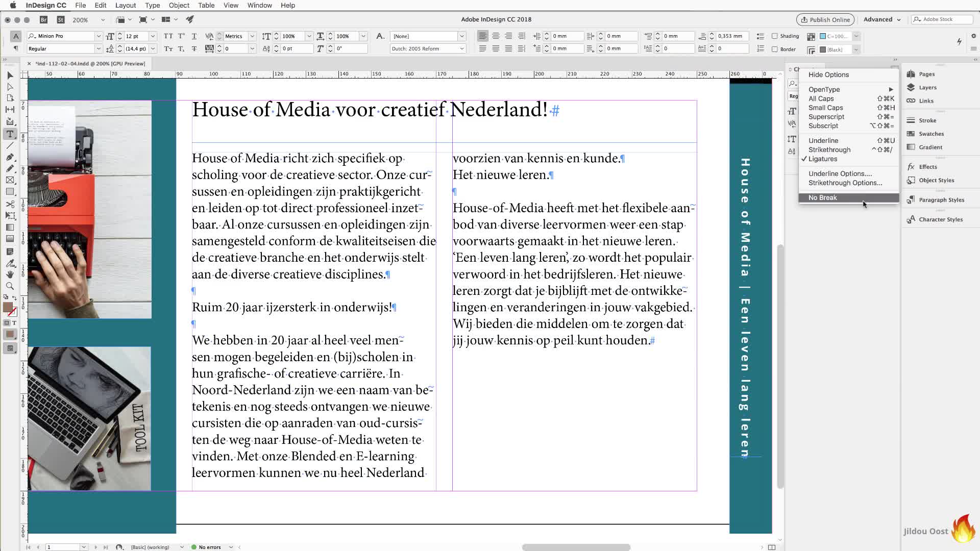
Task: Open the Type menu
Action: 152,5
